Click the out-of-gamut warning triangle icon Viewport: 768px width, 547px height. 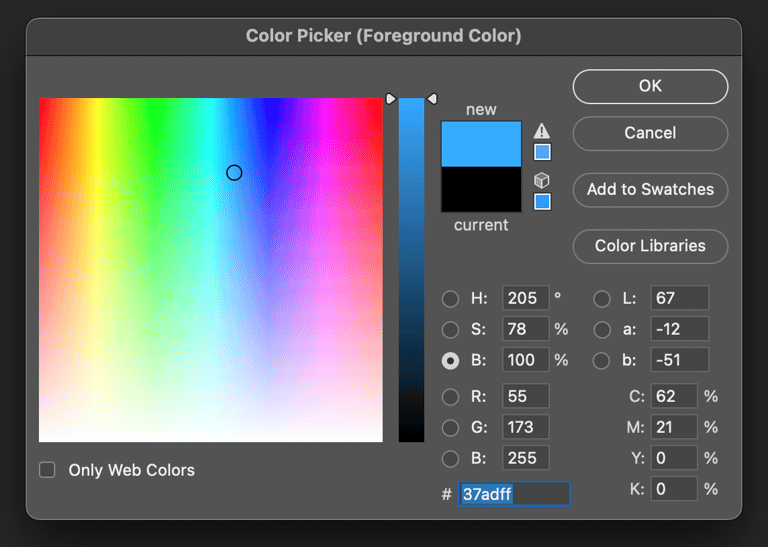[x=542, y=131]
